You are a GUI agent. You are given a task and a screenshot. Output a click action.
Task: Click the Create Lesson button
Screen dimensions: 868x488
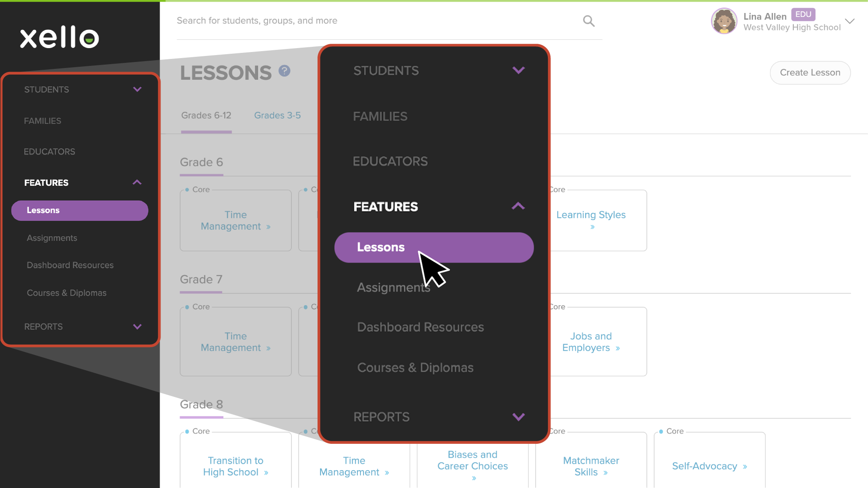[810, 72]
